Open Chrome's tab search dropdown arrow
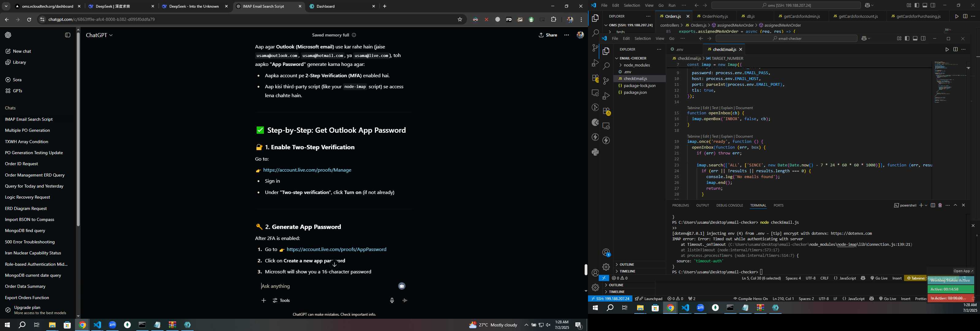The height and width of the screenshot is (331, 980). coord(6,6)
